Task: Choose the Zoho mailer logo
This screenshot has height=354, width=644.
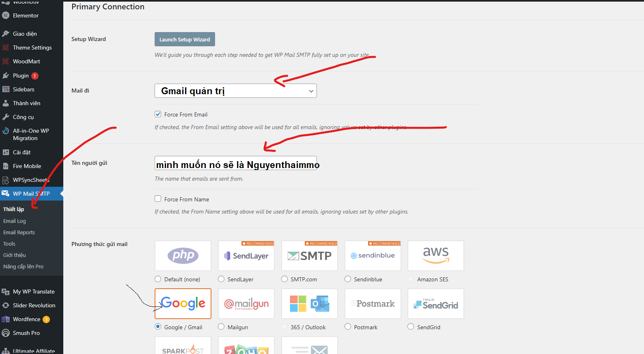Action: coord(246,345)
